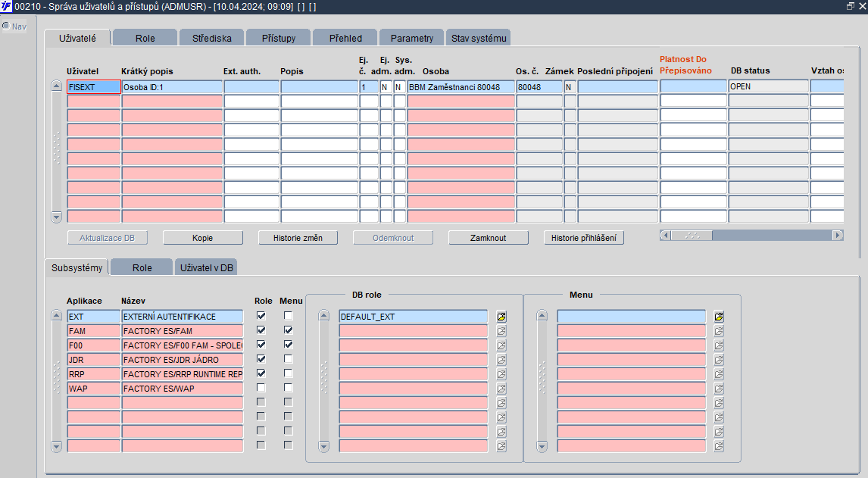Toggle Role checkbox for F00 row
Viewport: 868px width, 478px height.
coord(261,345)
